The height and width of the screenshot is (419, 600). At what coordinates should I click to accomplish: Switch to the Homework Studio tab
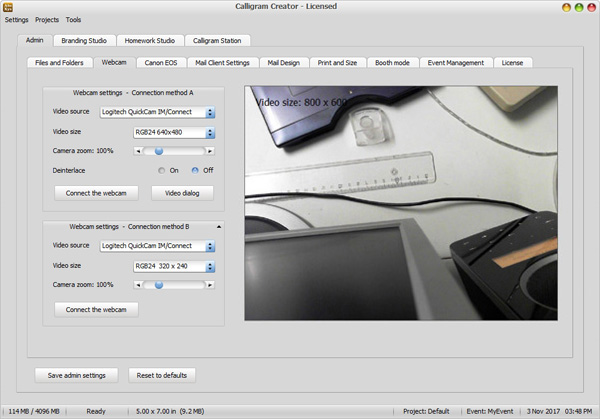tap(150, 41)
